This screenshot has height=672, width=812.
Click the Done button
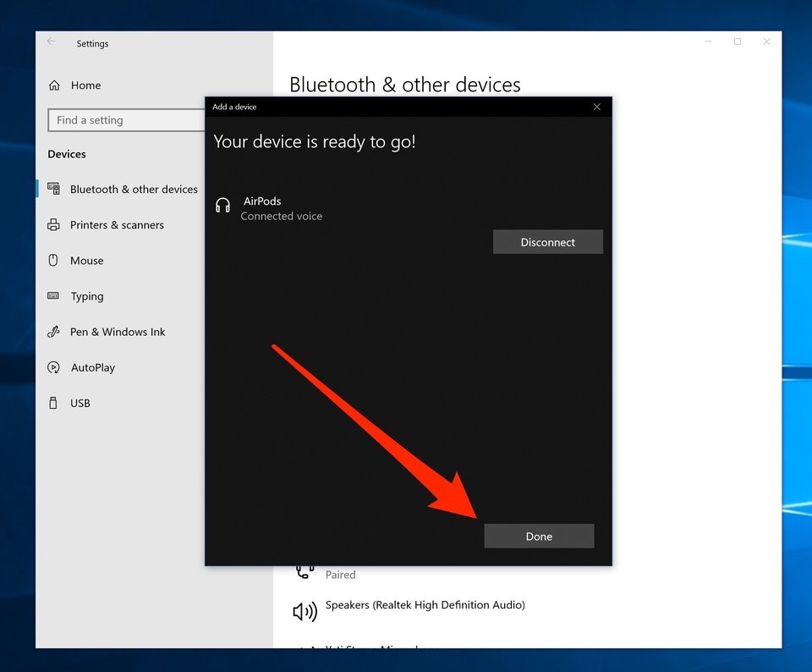(x=539, y=536)
